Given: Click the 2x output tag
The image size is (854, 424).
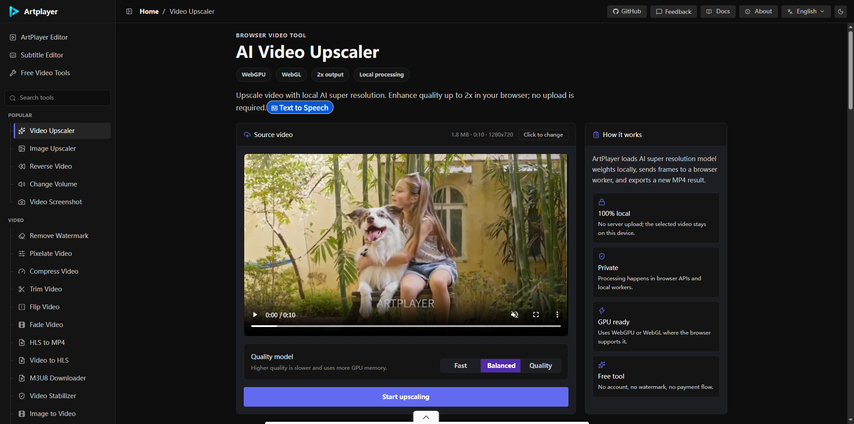Looking at the screenshot, I should pyautogui.click(x=330, y=75).
